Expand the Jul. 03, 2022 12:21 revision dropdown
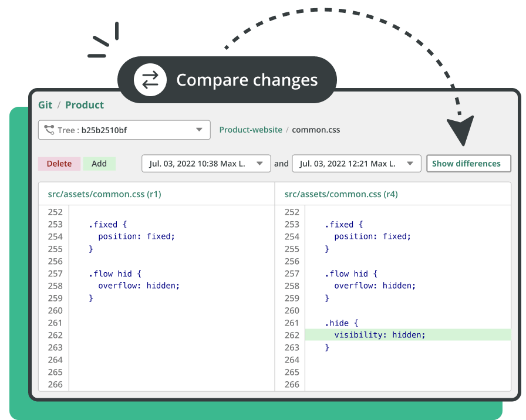The image size is (526, 420). [410, 164]
